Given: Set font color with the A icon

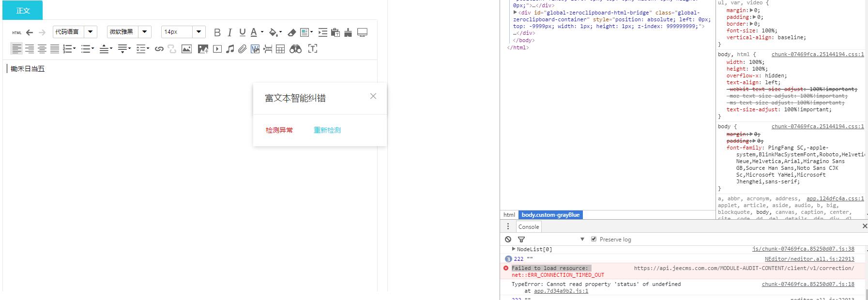Looking at the screenshot, I should 254,32.
